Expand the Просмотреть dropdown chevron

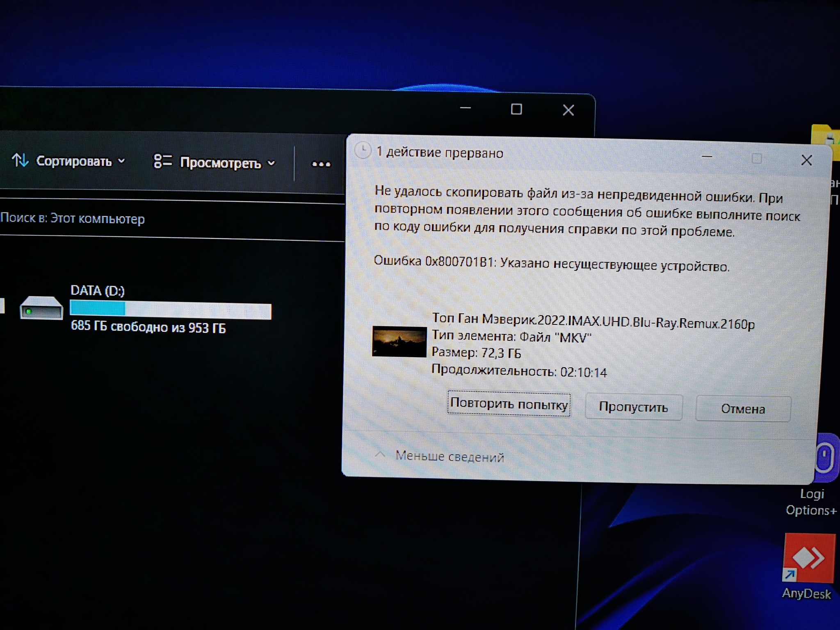pos(272,163)
